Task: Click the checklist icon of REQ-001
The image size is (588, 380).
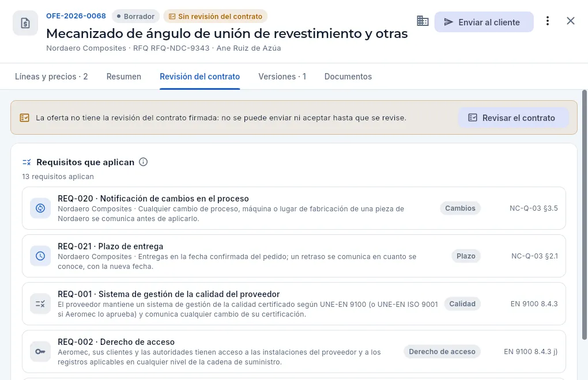Action: tap(40, 304)
